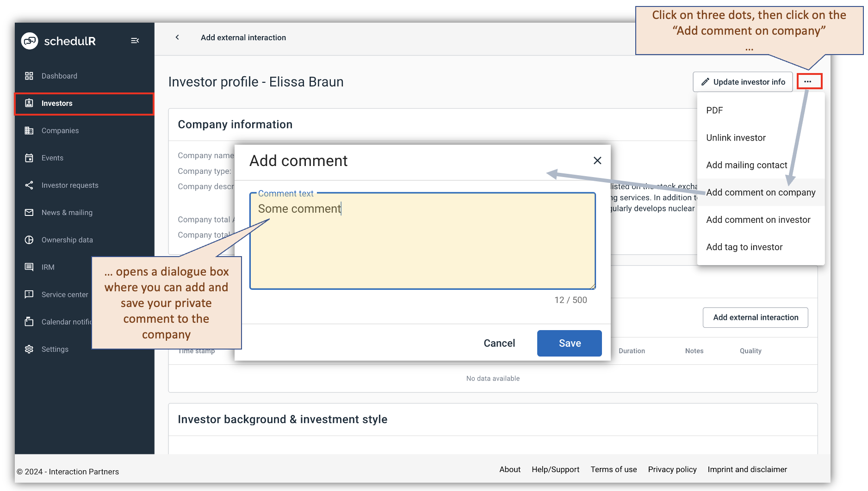Open the Privacy policy link
868x491 pixels.
[672, 469]
